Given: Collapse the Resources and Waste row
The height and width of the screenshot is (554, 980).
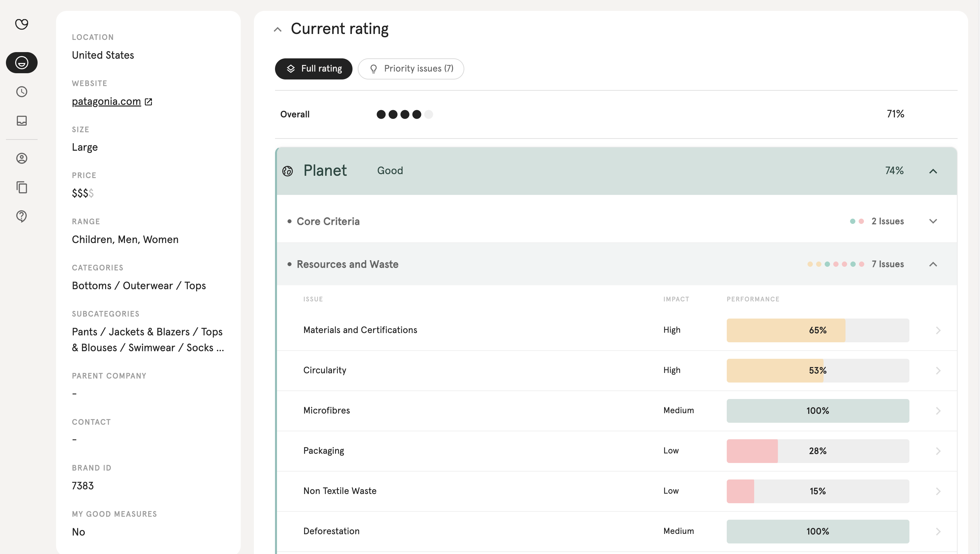Looking at the screenshot, I should 933,264.
